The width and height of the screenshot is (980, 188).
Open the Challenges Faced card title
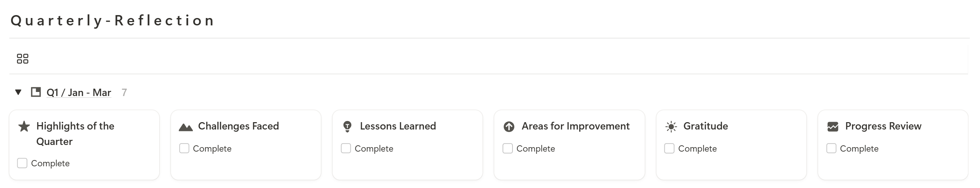pyautogui.click(x=239, y=126)
